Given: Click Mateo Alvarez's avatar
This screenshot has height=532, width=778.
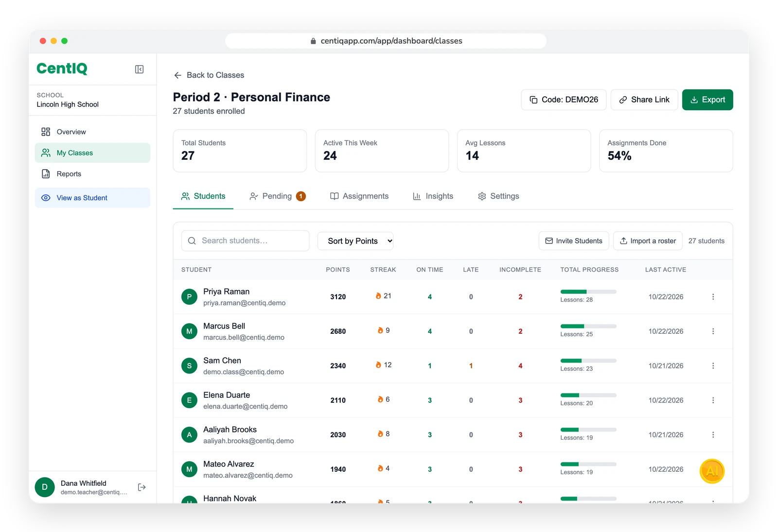Looking at the screenshot, I should point(189,469).
